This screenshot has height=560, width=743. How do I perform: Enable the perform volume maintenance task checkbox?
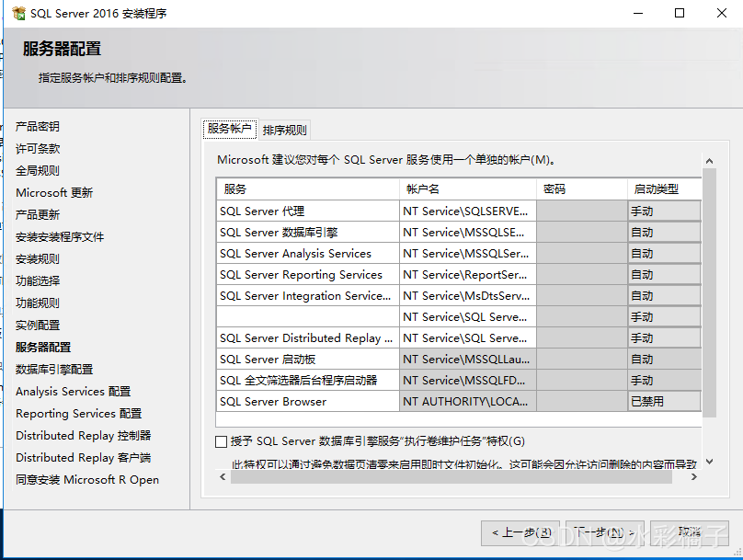point(221,441)
